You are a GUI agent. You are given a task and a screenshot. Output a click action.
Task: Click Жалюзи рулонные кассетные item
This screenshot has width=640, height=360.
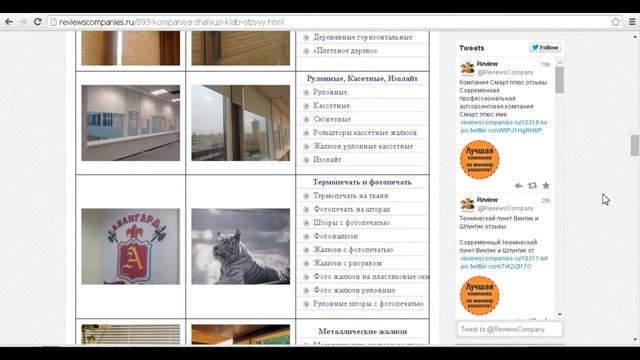click(363, 146)
